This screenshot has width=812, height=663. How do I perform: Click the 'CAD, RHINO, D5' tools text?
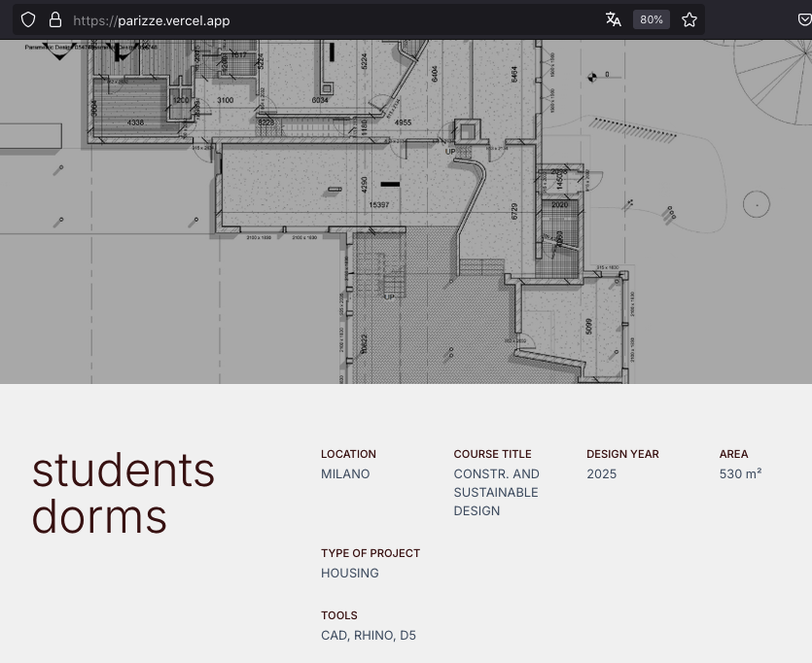click(x=368, y=635)
